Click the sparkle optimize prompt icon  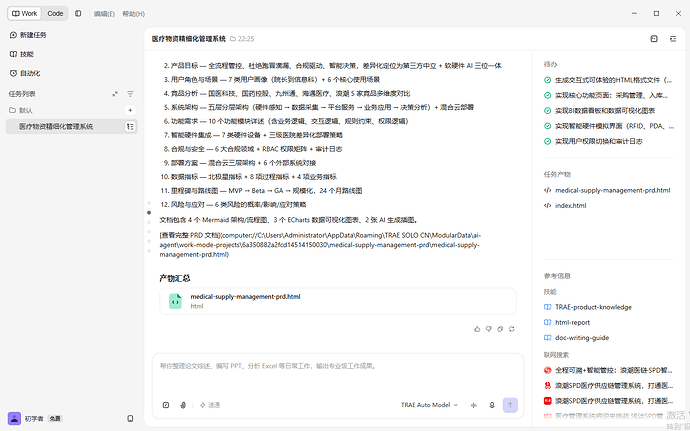[473, 405]
